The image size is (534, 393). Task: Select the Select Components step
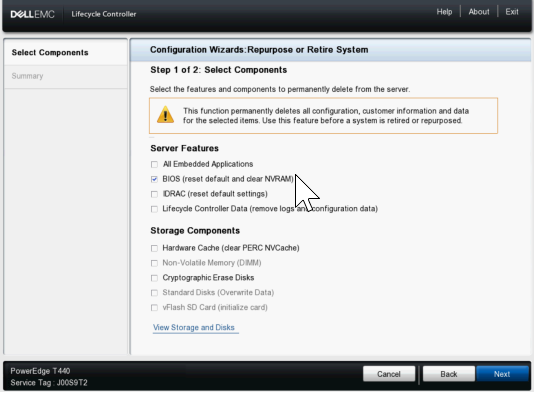pyautogui.click(x=66, y=52)
